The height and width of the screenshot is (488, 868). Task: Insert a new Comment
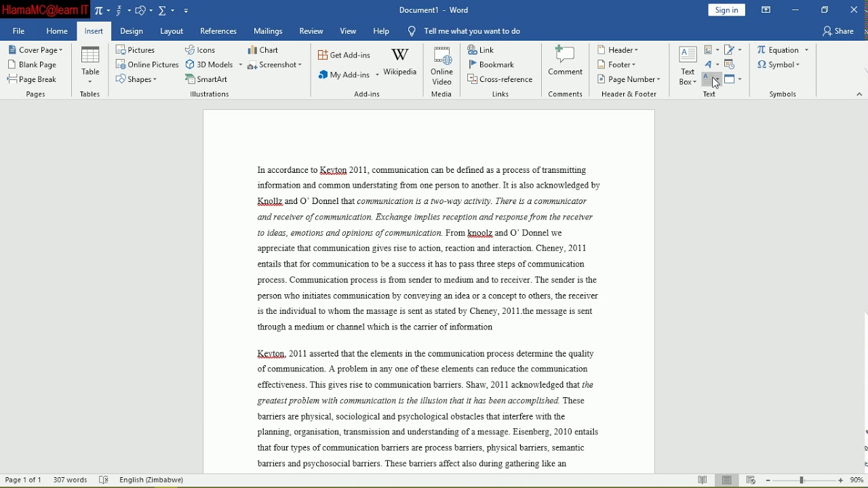click(566, 61)
